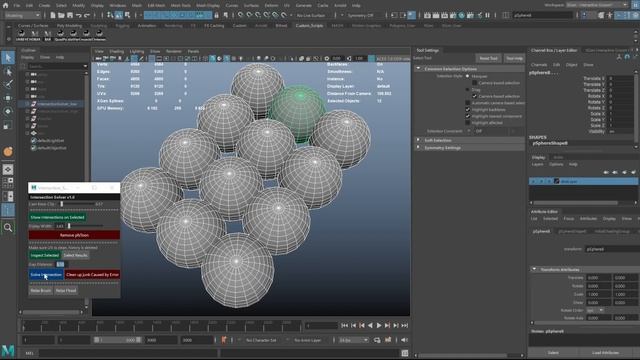Open the playback fps dropdown
640x360 pixels.
pyautogui.click(x=353, y=340)
